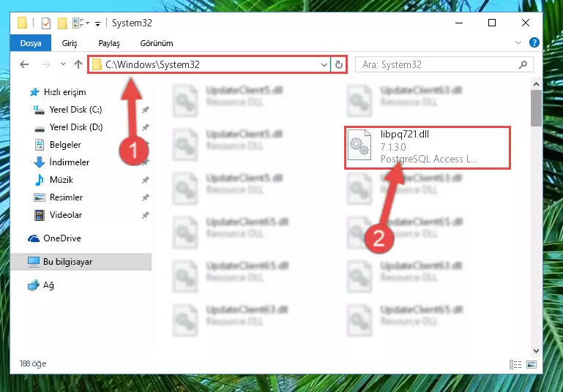Click the address bar path C:\Windows\System32
The image size is (563, 392).
pos(152,64)
